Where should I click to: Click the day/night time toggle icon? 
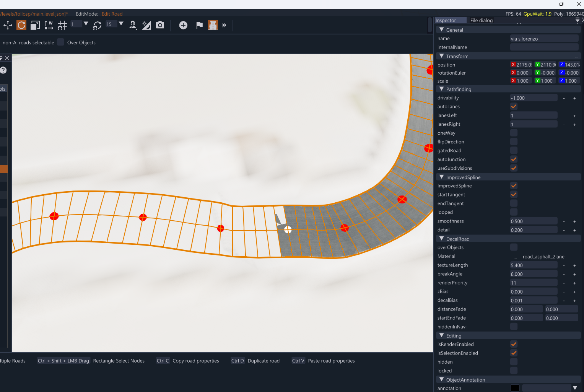point(146,25)
